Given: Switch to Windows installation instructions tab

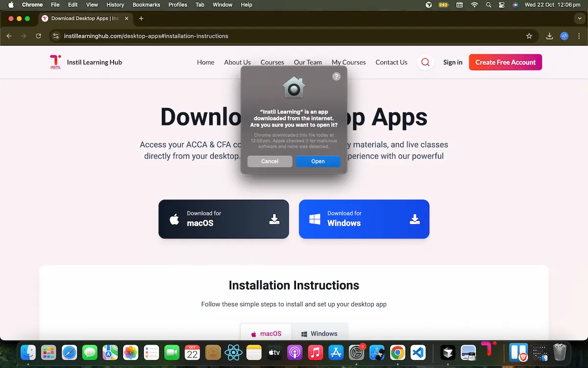Looking at the screenshot, I should pyautogui.click(x=319, y=334).
